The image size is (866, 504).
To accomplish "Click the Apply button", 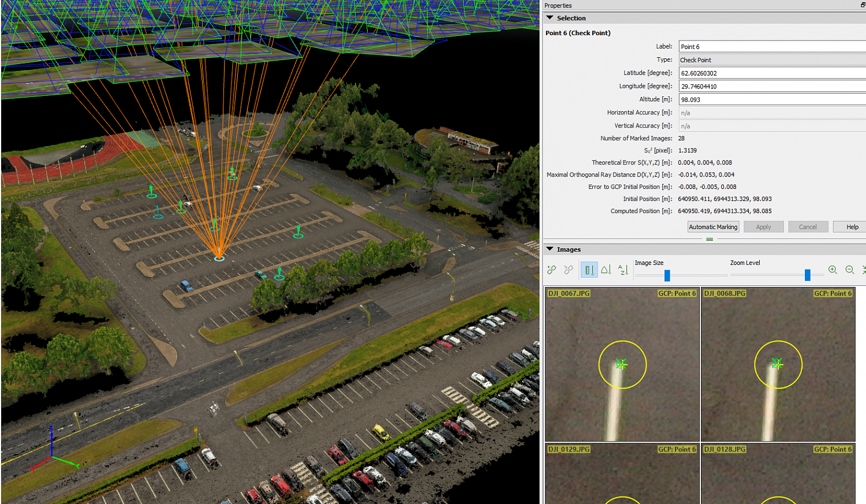I will 763,226.
